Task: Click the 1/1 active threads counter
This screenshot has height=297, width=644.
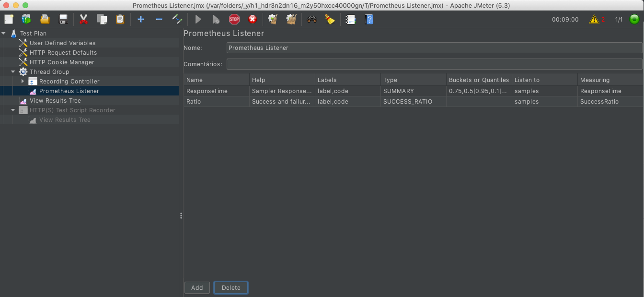Action: point(619,20)
